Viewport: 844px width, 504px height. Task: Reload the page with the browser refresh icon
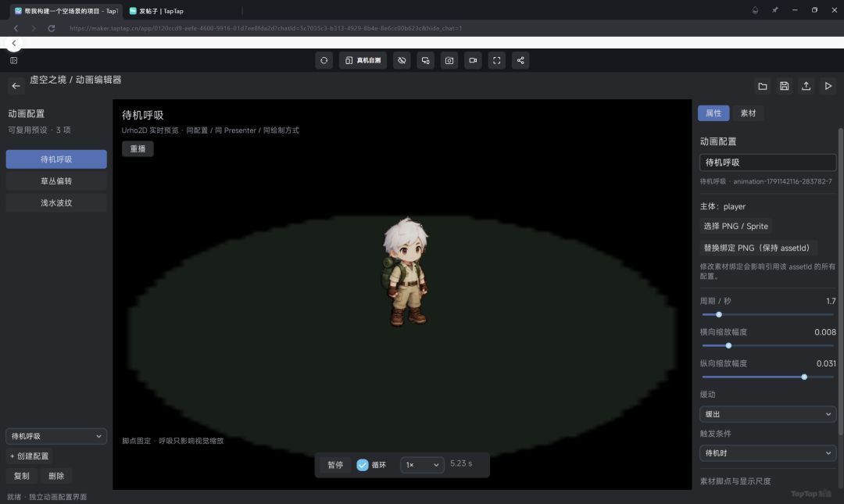pos(51,28)
